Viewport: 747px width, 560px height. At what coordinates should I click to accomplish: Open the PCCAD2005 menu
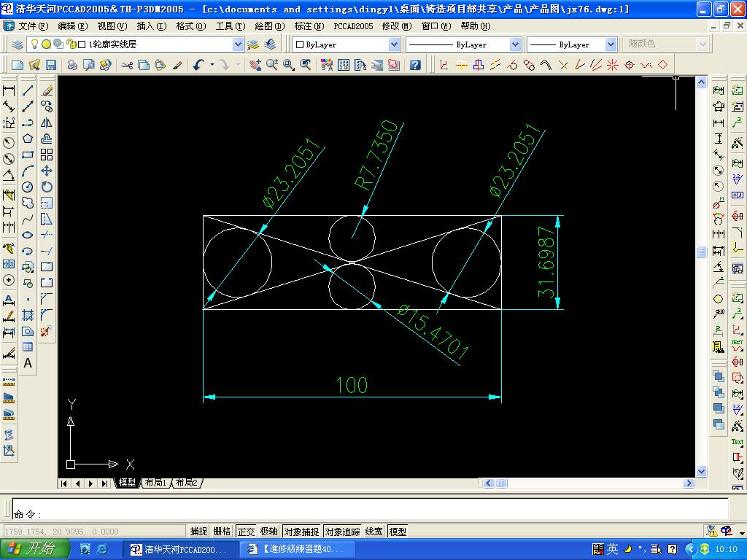(x=353, y=26)
